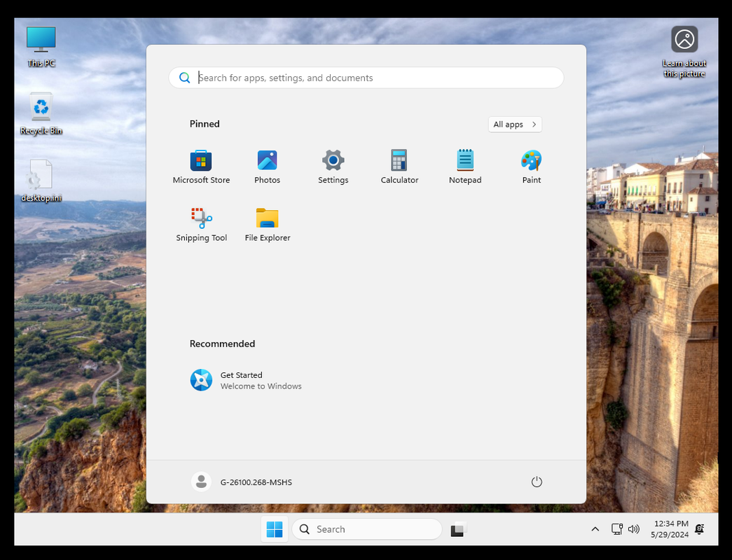Open Microsoft Store from pinned apps
The height and width of the screenshot is (560, 732).
tap(201, 167)
